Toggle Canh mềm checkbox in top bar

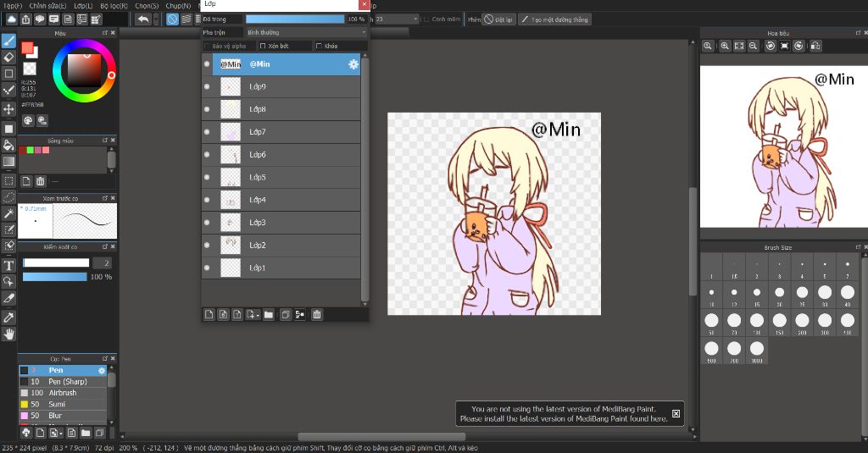coord(426,19)
